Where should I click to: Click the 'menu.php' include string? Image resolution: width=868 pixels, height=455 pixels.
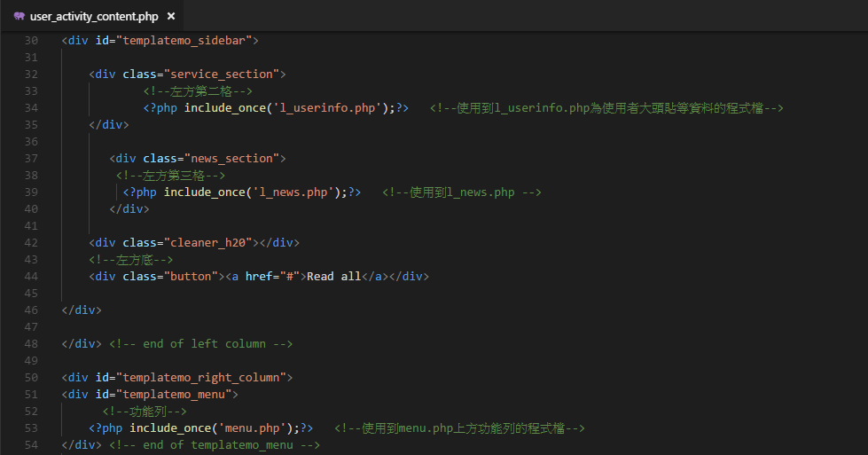(253, 428)
